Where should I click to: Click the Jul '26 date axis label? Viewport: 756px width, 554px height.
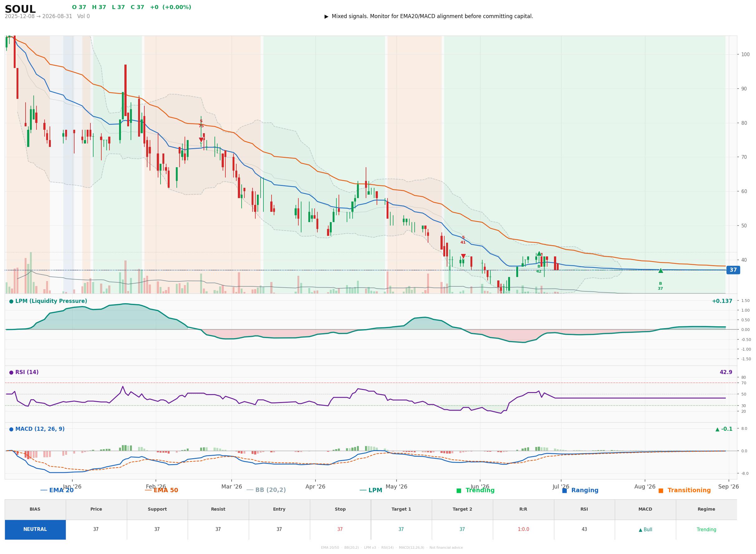point(561,487)
